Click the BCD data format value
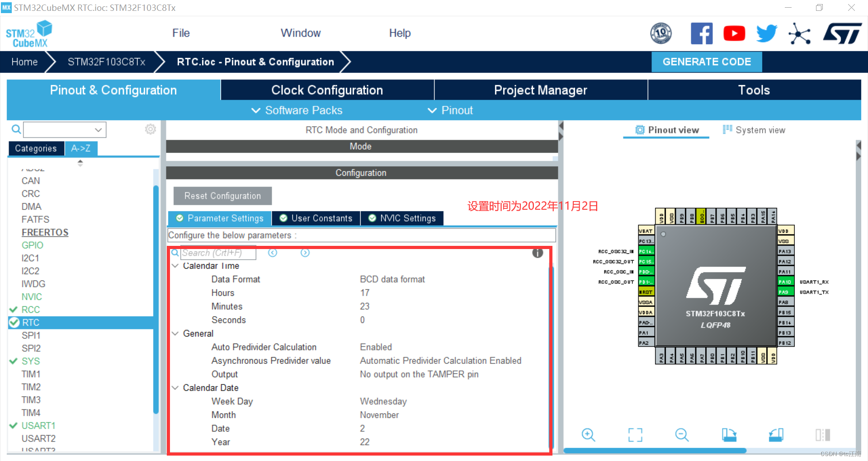This screenshot has width=868, height=461. click(392, 279)
